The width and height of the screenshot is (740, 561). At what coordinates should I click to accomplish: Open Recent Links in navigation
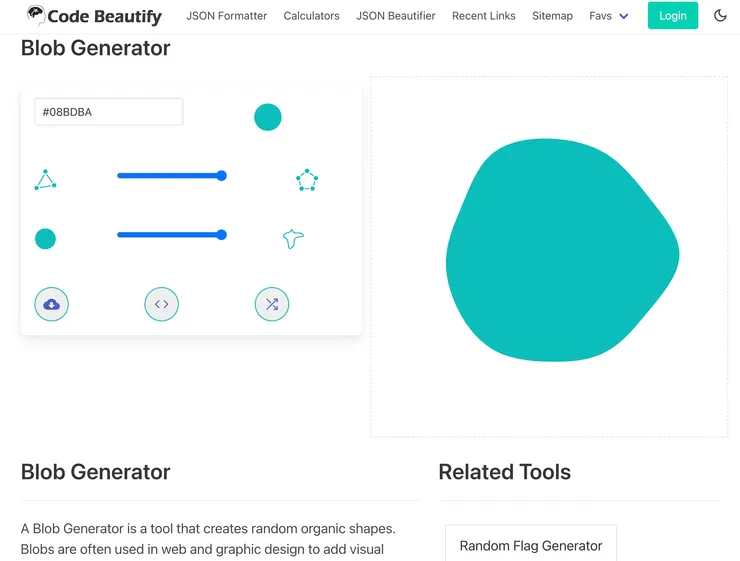coord(483,16)
